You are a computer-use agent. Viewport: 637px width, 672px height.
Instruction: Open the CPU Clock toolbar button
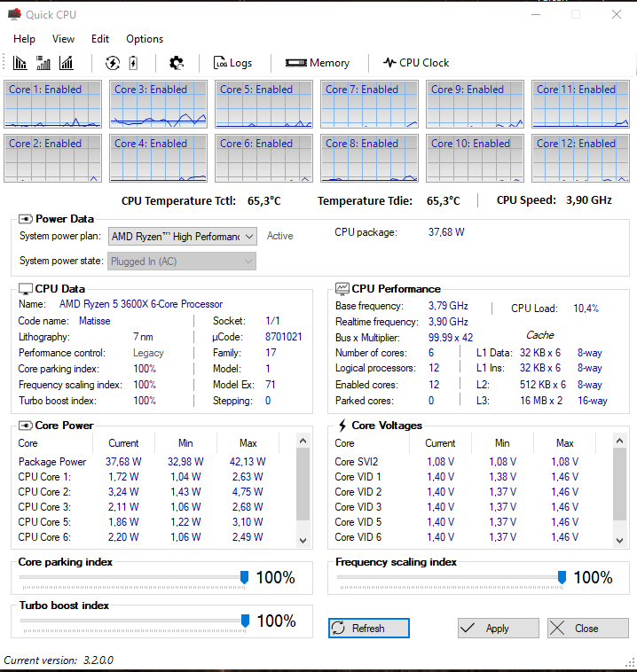pyautogui.click(x=416, y=63)
